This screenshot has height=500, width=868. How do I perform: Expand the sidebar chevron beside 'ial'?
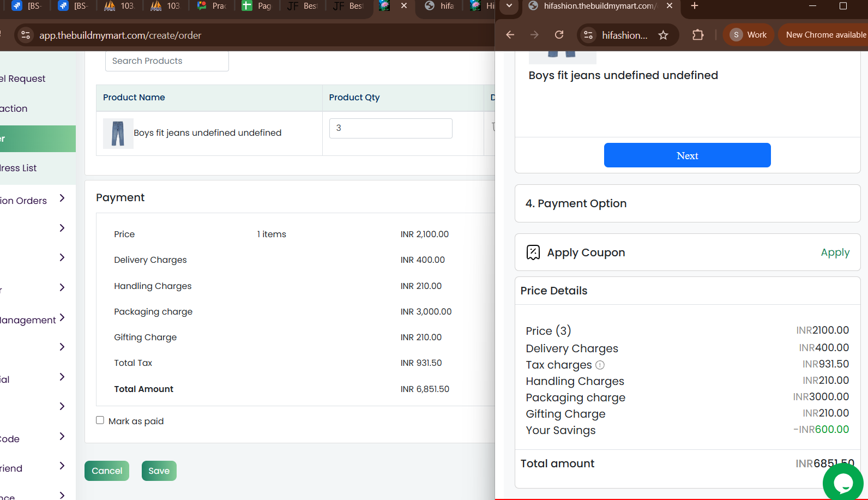(x=62, y=377)
